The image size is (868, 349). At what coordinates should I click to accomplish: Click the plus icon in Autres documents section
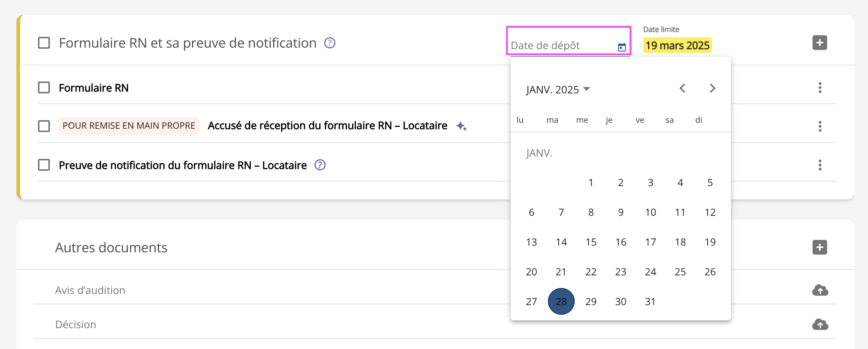819,247
